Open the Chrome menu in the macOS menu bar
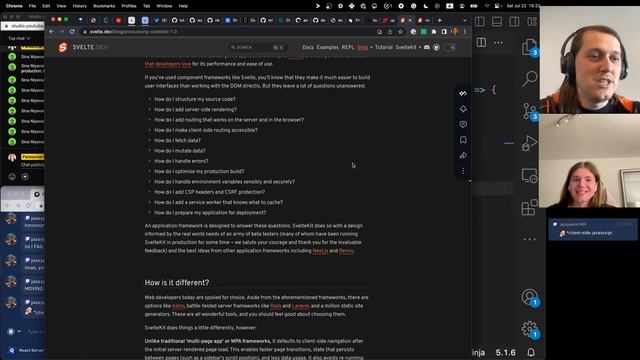The height and width of the screenshot is (360, 640). [x=14, y=6]
